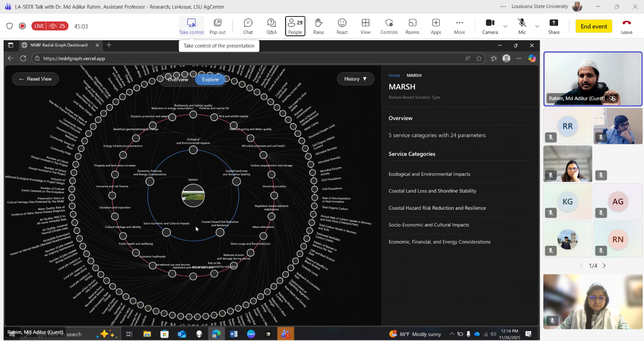Expand the mic options dropdown arrow
Screen dimensions: 644x341
(537, 26)
